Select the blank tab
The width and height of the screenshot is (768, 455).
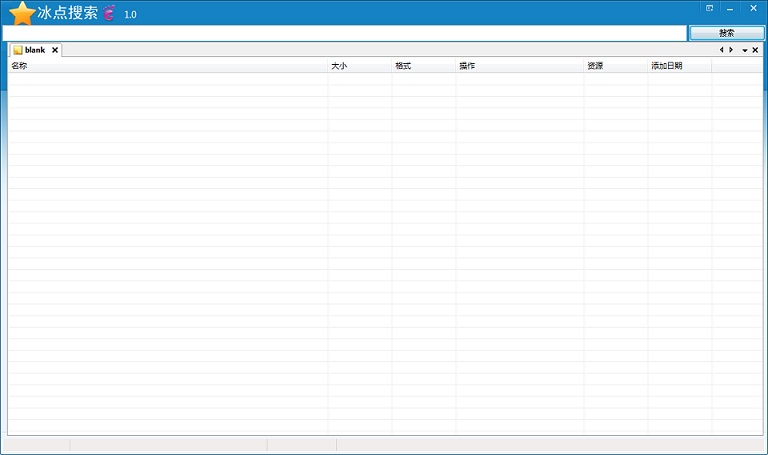tap(35, 50)
